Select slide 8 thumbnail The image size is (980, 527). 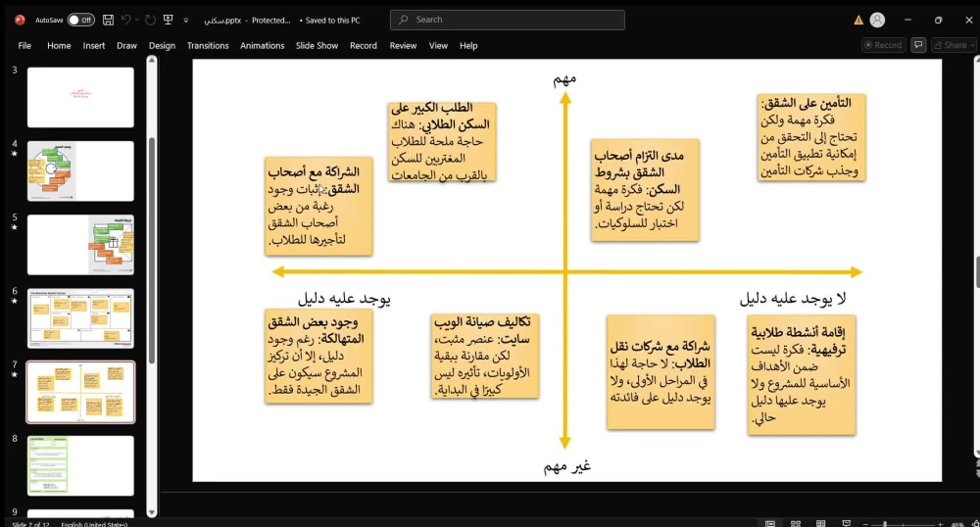coord(80,466)
